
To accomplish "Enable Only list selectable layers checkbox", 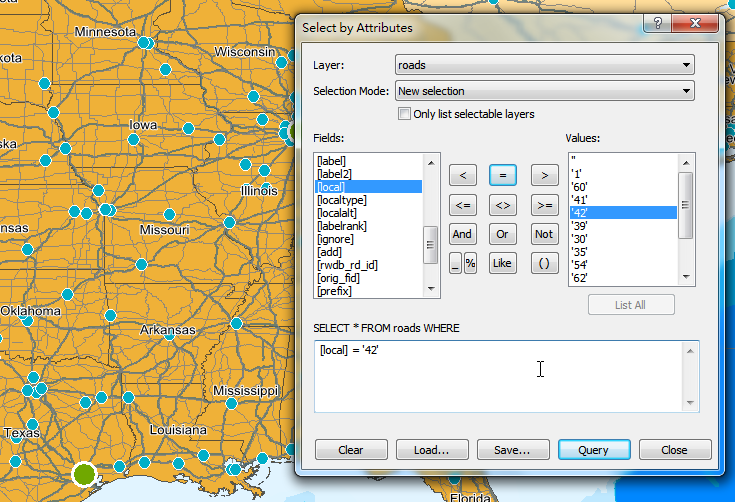I will pyautogui.click(x=404, y=114).
